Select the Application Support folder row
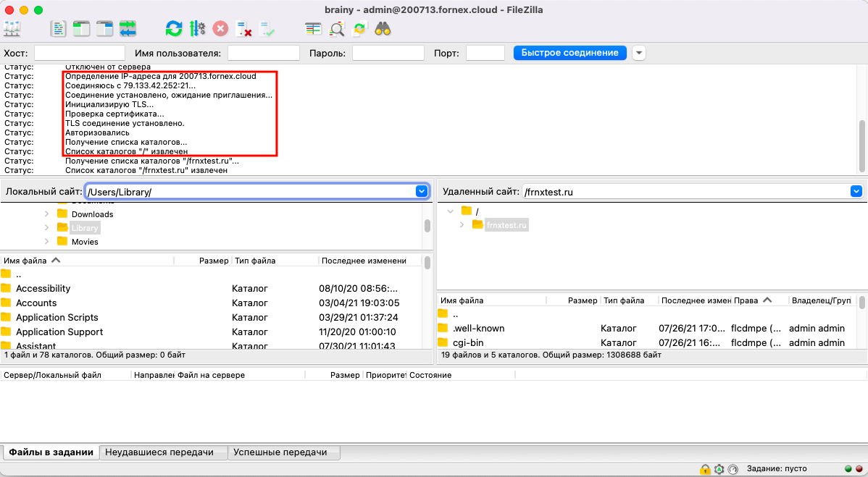The width and height of the screenshot is (868, 477). pos(210,332)
